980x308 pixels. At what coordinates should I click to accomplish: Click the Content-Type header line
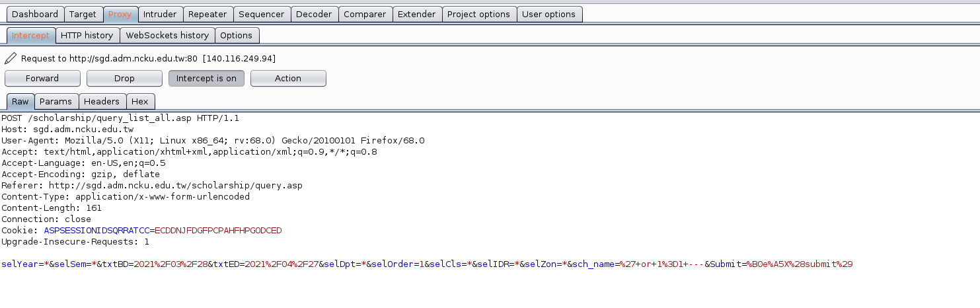click(126, 197)
